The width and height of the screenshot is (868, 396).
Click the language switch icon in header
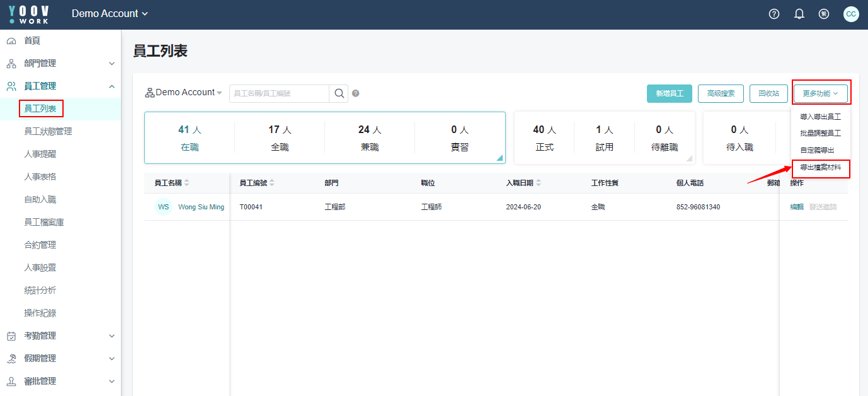coord(823,14)
